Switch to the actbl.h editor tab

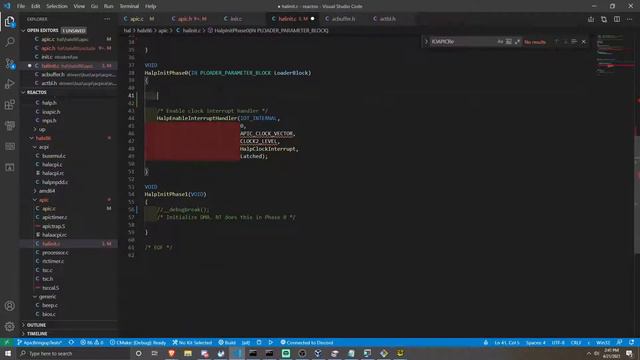point(388,19)
